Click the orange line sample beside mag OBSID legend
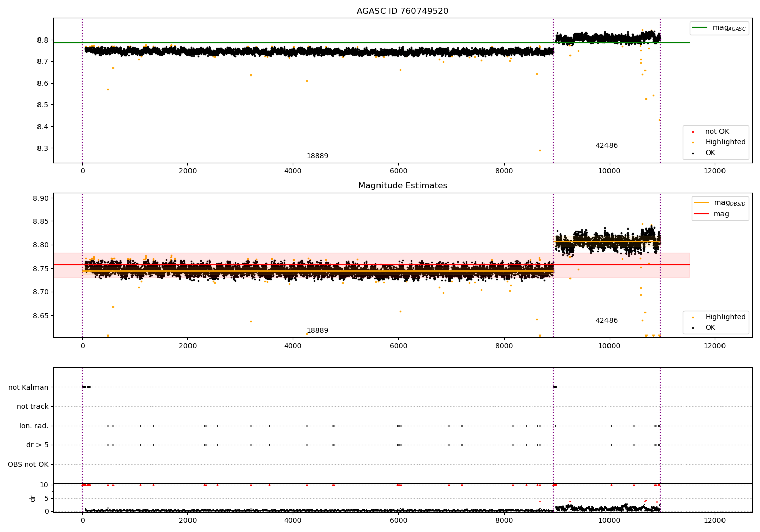760x532 pixels. pos(701,203)
